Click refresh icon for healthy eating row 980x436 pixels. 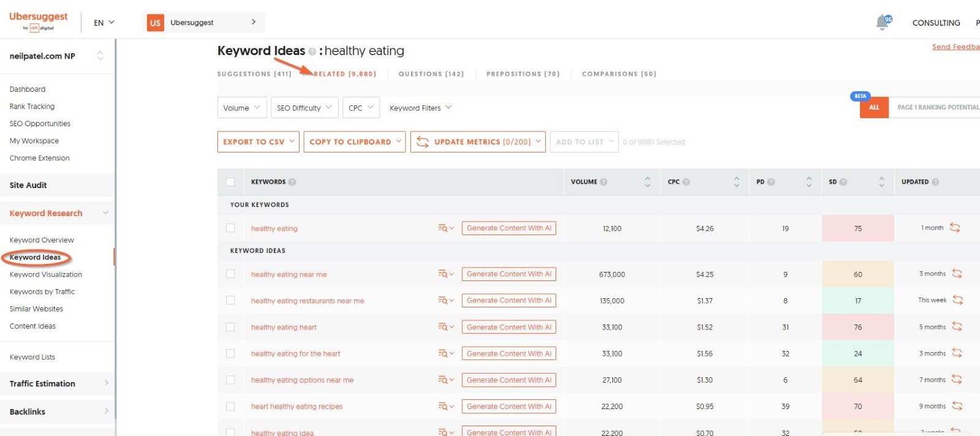(x=955, y=228)
